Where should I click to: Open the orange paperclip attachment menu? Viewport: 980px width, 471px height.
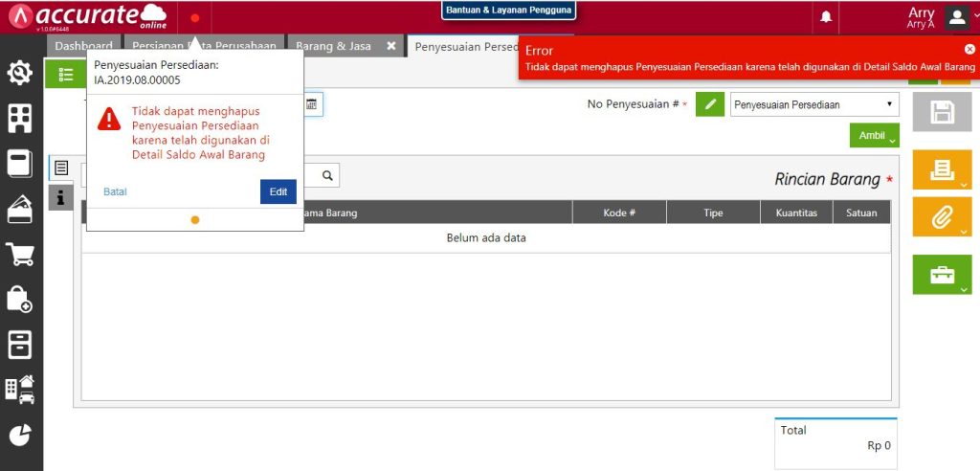[x=942, y=217]
